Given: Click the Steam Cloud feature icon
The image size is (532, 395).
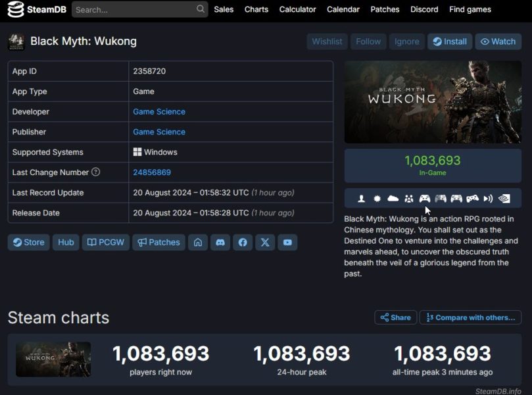Looking at the screenshot, I should point(393,199).
